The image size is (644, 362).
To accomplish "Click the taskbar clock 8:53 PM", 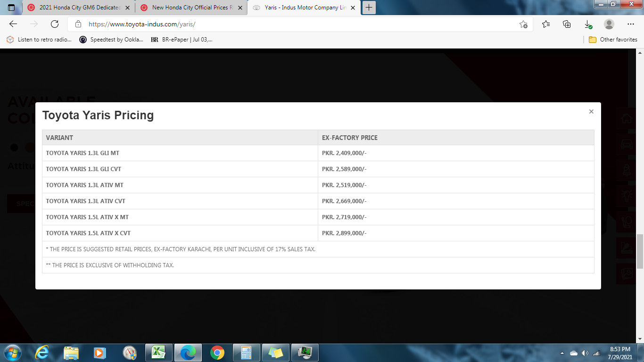I will 620,349.
